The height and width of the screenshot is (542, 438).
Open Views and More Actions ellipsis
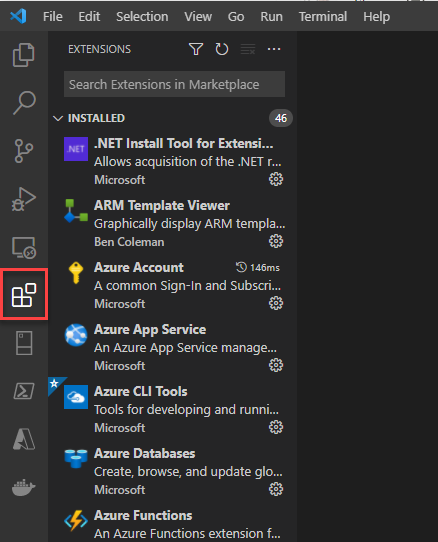(x=274, y=49)
